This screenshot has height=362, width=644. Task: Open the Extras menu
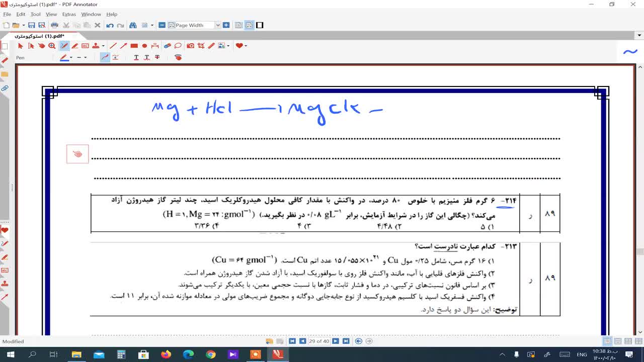point(69,14)
